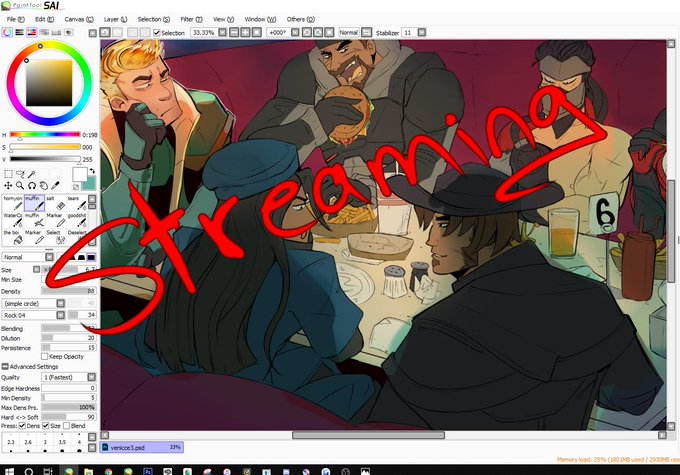Screen dimensions: 680x475
Task: Choose the Lasso selection tool
Action: coord(20,174)
